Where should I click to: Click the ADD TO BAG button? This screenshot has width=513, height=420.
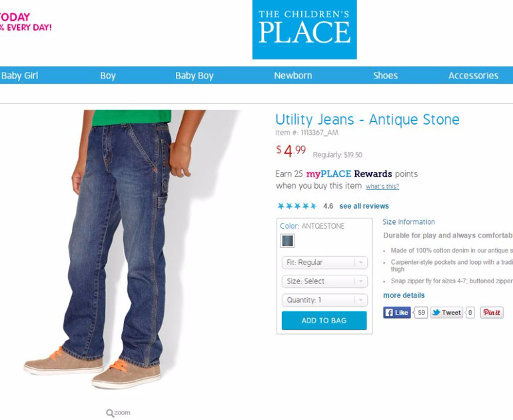[x=324, y=321]
